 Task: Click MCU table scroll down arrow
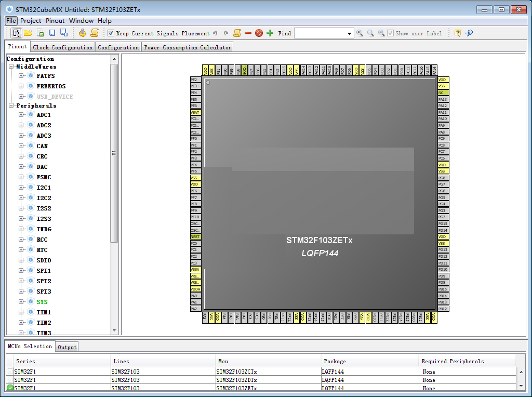521,386
